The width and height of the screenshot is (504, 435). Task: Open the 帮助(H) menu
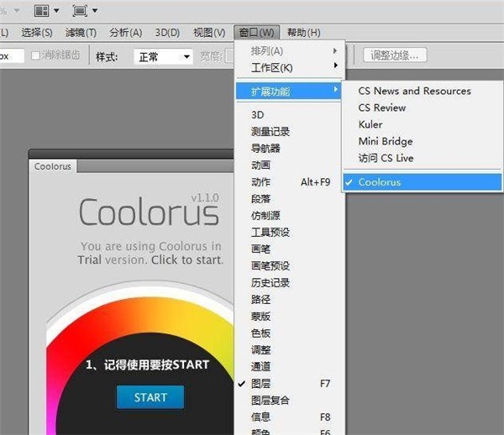point(303,33)
